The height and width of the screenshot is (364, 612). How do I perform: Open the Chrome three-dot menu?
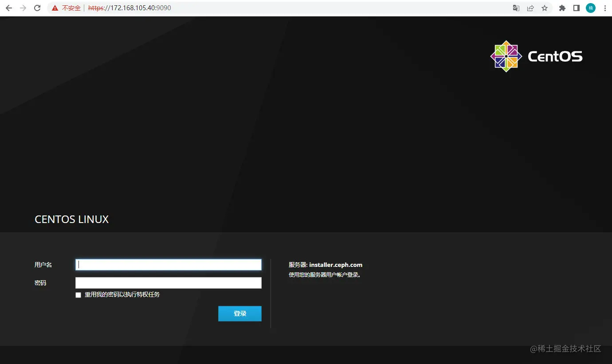605,8
